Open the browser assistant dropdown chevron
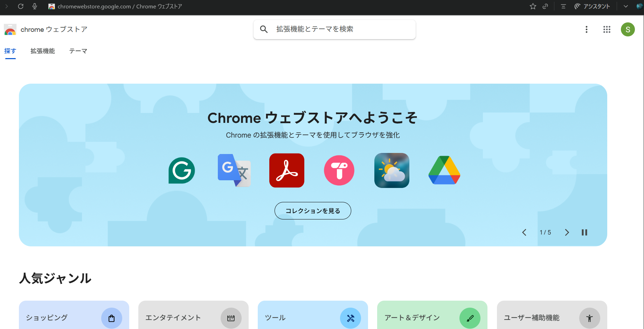Screen dimensions: 644x329 [625, 6]
